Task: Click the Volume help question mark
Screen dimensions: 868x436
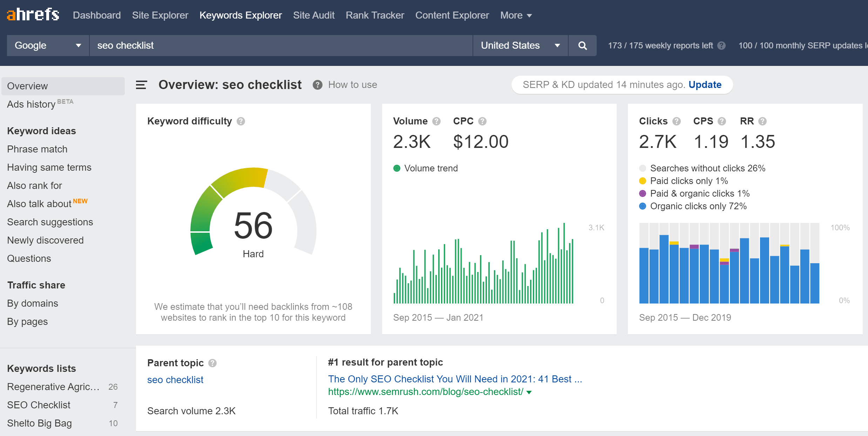Action: 436,121
